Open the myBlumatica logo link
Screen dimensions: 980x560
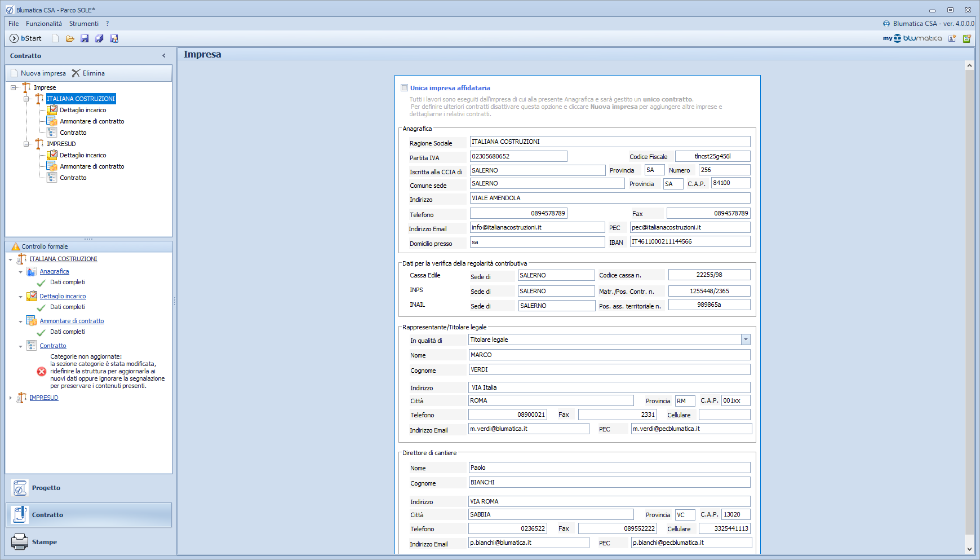(912, 38)
